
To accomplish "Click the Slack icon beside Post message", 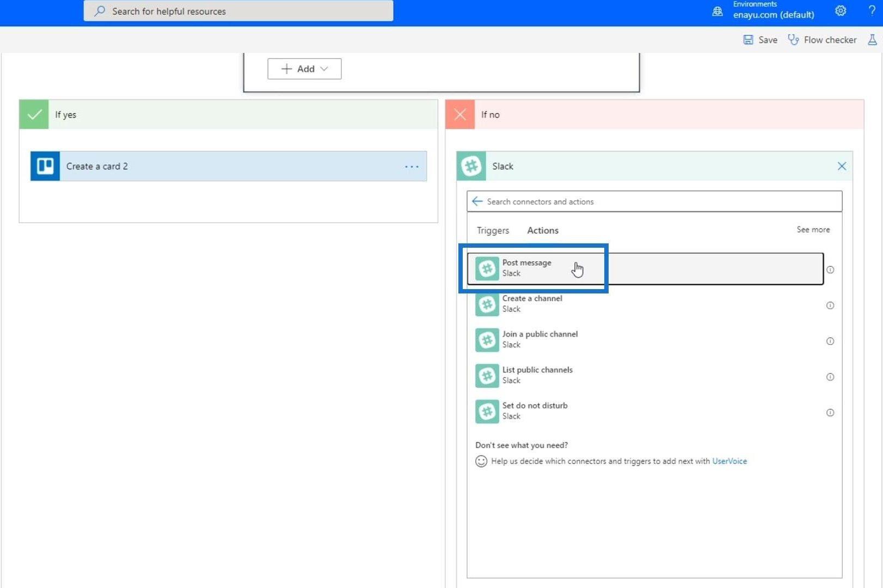I will point(487,268).
